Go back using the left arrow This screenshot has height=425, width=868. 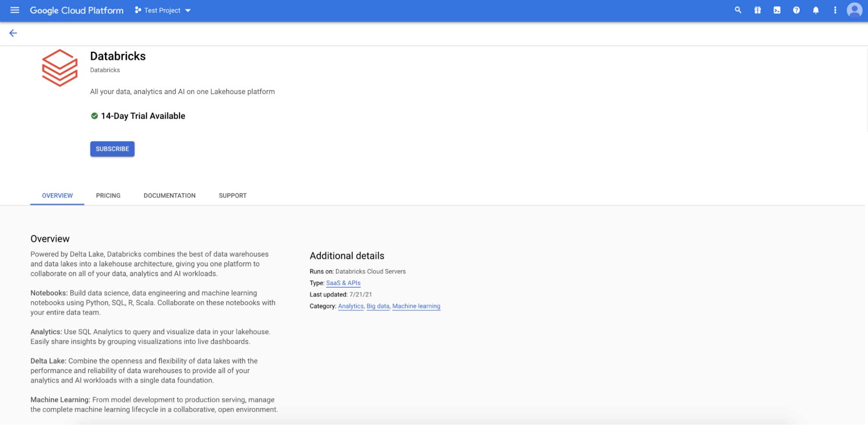click(13, 33)
